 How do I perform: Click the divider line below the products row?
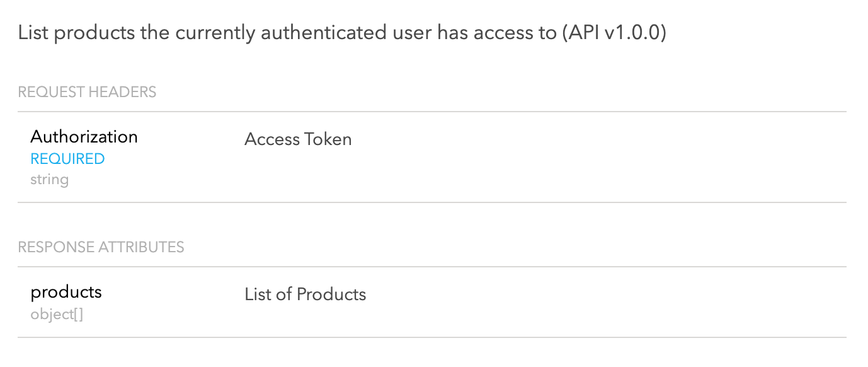click(x=432, y=337)
